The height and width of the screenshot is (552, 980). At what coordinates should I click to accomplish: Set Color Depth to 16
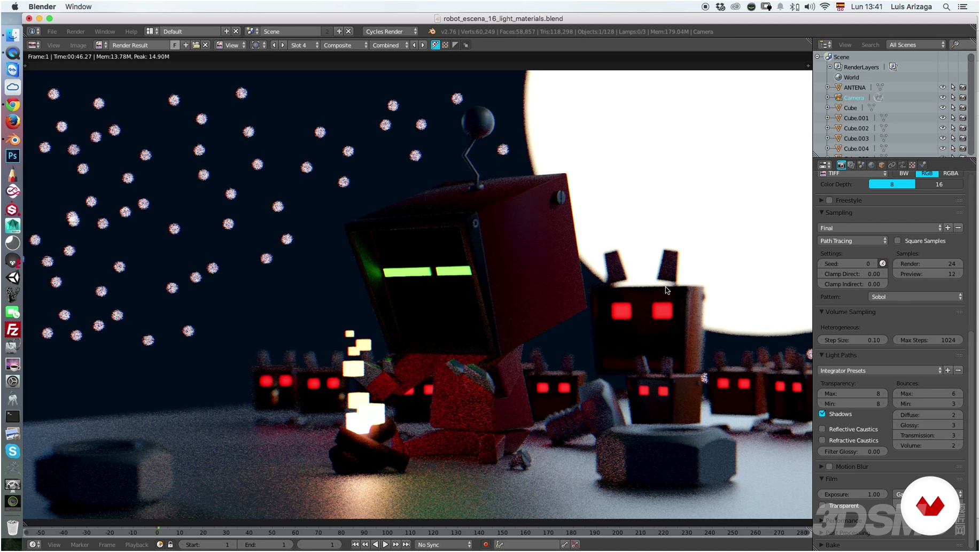[x=939, y=184]
